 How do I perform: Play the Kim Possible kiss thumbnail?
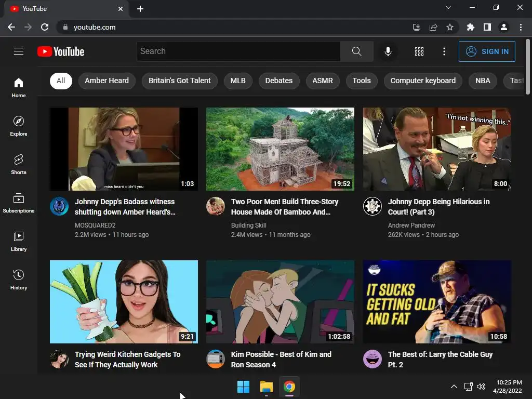pyautogui.click(x=280, y=302)
